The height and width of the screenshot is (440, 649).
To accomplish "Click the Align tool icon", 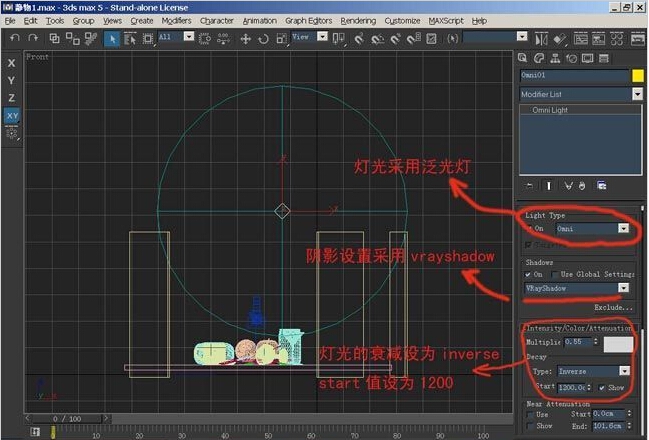I will click(x=560, y=39).
